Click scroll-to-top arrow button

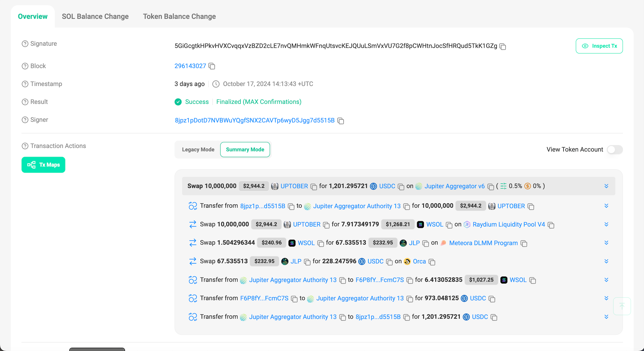[622, 306]
